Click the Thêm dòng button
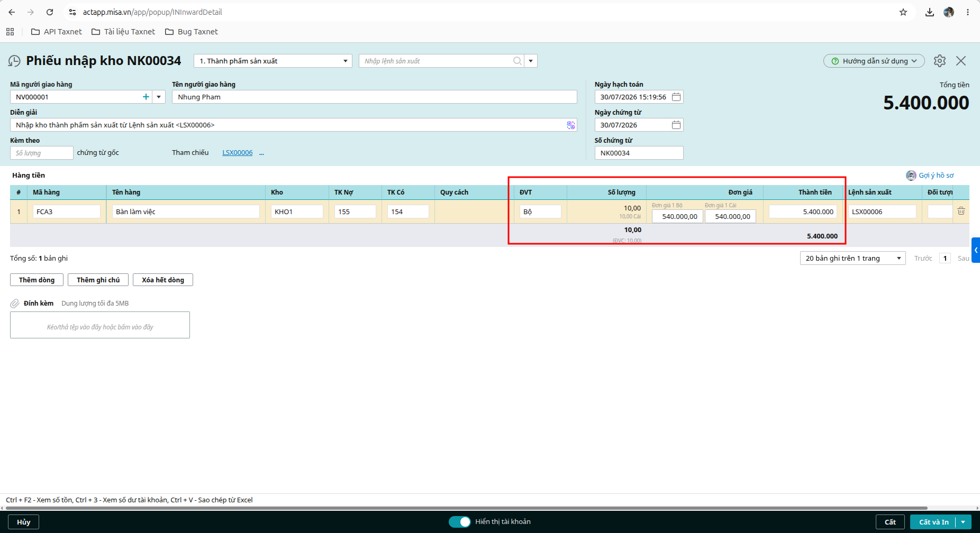Viewport: 980px width, 533px height. [37, 280]
